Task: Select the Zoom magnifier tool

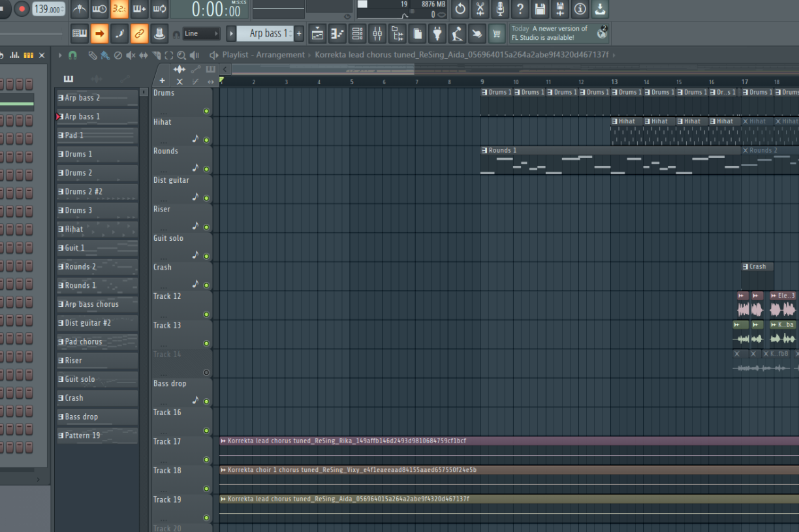Action: tap(181, 55)
